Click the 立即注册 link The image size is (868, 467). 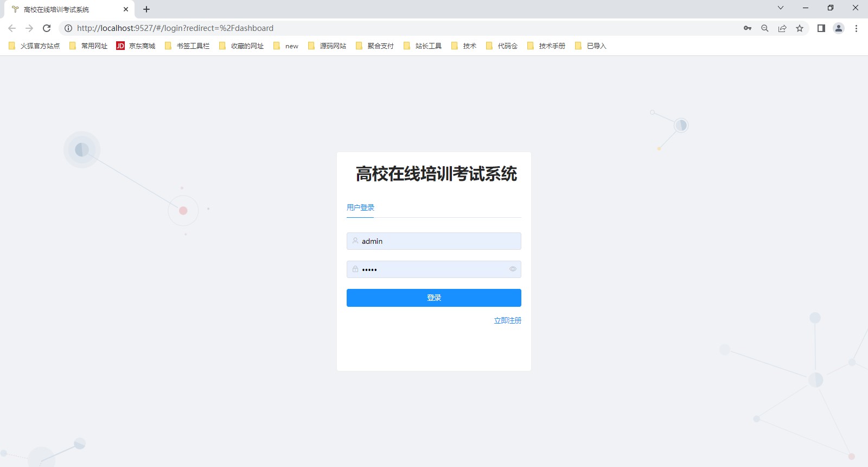(x=507, y=320)
